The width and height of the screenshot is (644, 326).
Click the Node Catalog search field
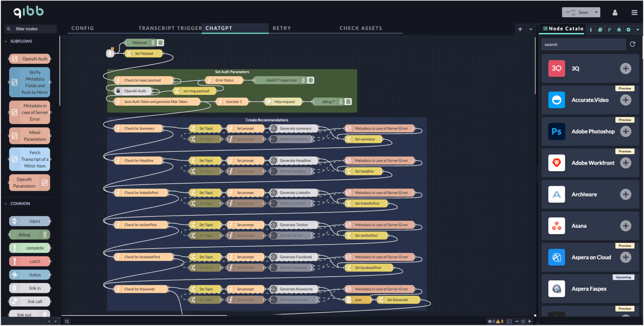click(583, 45)
